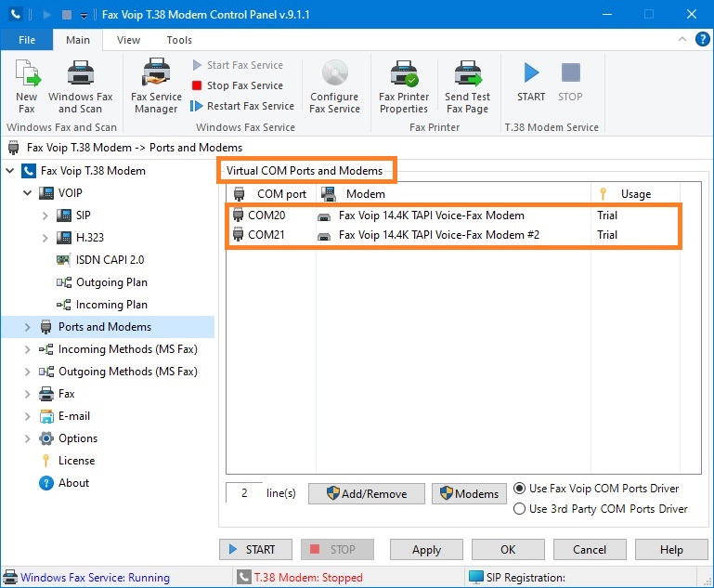This screenshot has width=714, height=588.
Task: Select SIP in the tree
Action: pos(73,216)
